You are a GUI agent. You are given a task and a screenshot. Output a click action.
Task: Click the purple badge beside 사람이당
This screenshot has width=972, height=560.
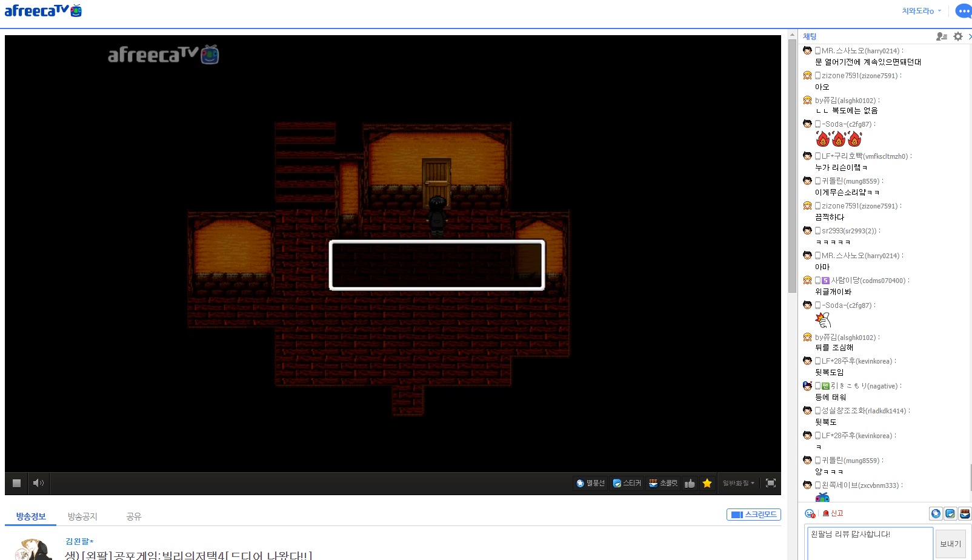pos(825,281)
